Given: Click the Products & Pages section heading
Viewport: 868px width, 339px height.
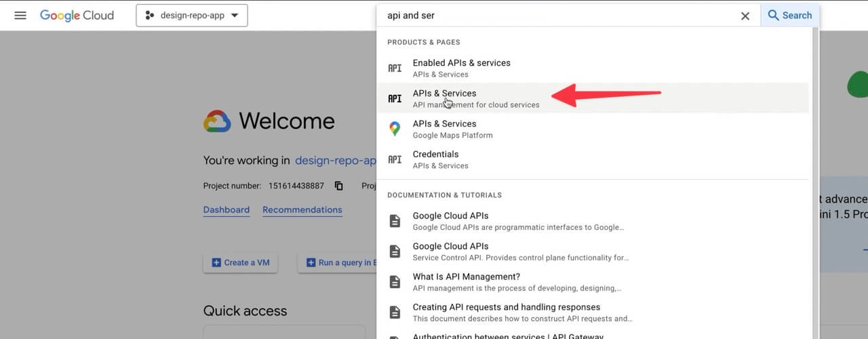Looking at the screenshot, I should (423, 42).
